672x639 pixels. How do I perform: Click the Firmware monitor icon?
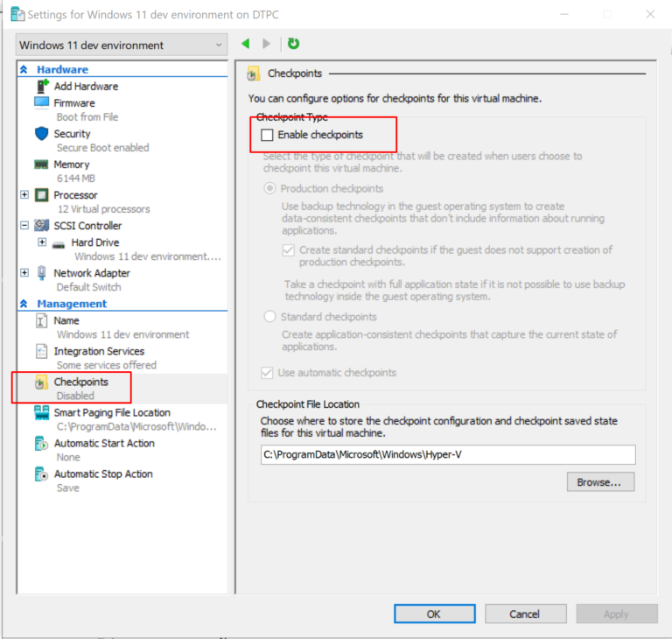coord(42,103)
